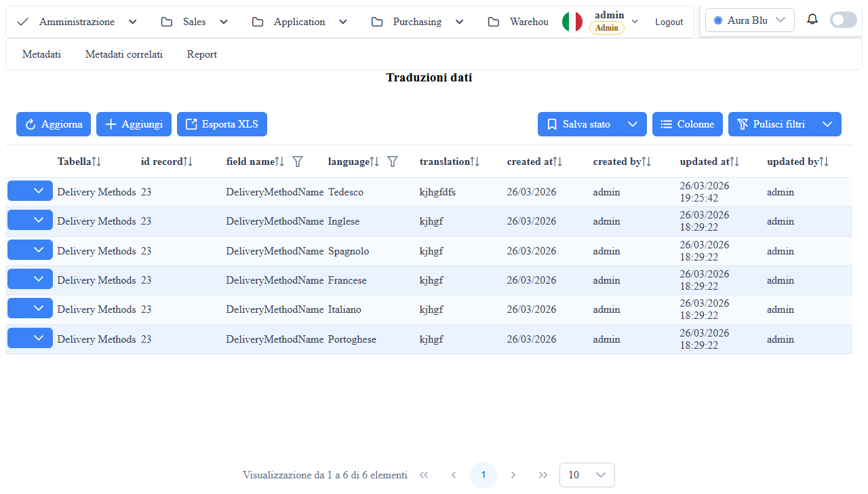Click the Esporta XLS button
Screen dimensions: 868x494
(222, 124)
